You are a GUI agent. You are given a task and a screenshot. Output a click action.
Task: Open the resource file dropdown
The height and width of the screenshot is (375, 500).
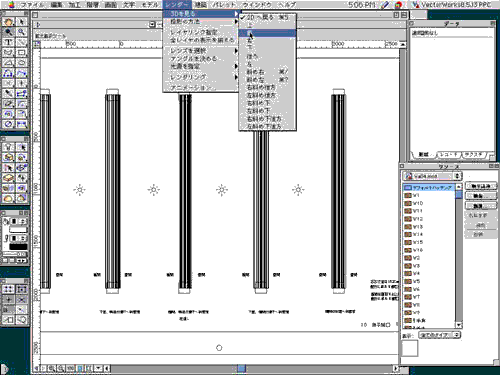(432, 176)
